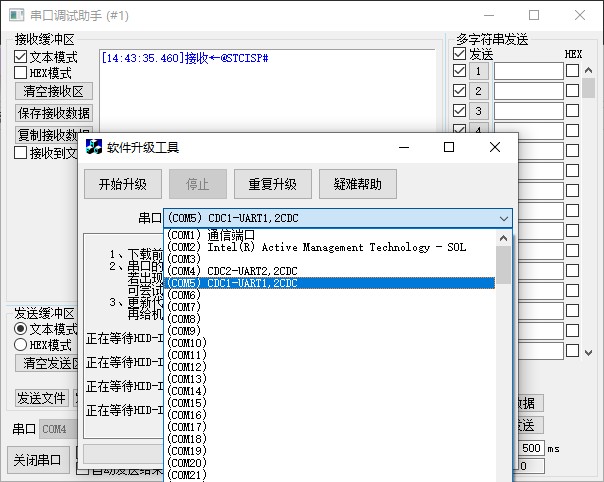Click string input field for row 3
This screenshot has width=604, height=482.
coord(529,111)
